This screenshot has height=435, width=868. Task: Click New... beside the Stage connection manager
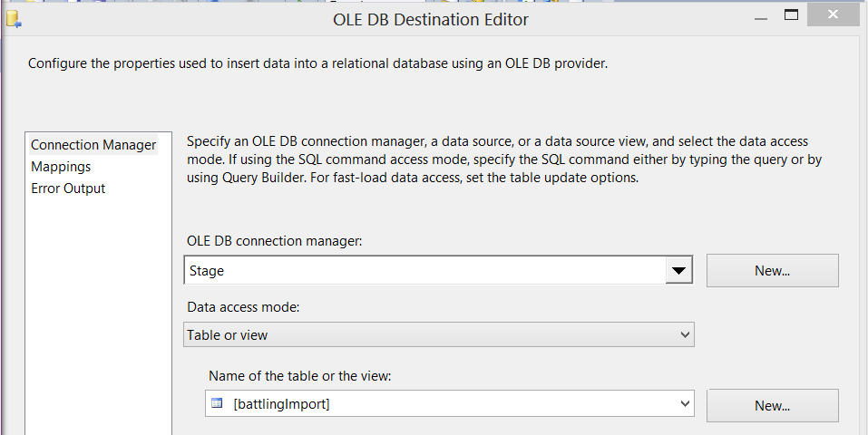(x=772, y=270)
